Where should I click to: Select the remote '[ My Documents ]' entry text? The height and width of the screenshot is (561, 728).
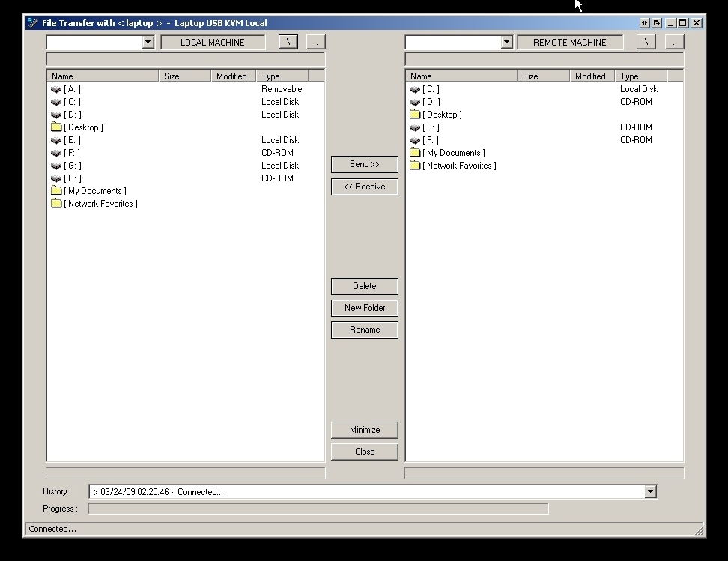click(454, 153)
